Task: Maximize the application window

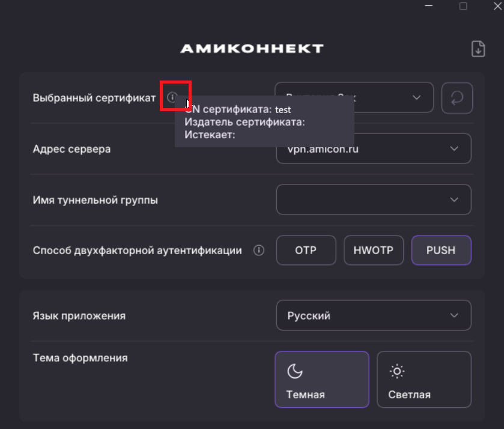Action: (x=463, y=6)
